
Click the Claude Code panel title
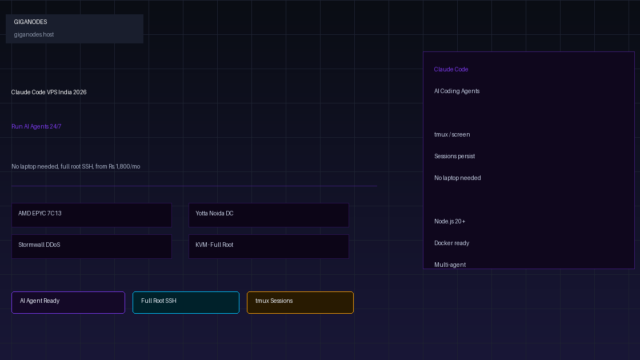pos(451,69)
